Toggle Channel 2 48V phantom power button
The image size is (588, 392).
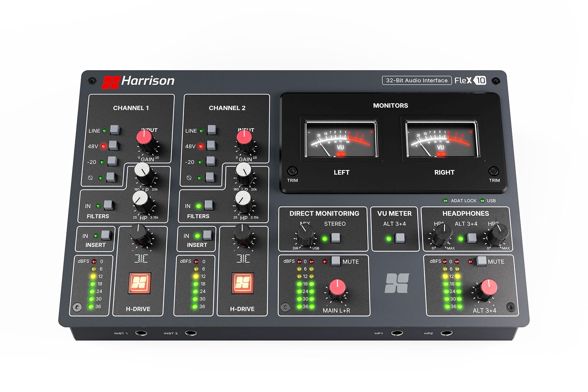(x=211, y=145)
